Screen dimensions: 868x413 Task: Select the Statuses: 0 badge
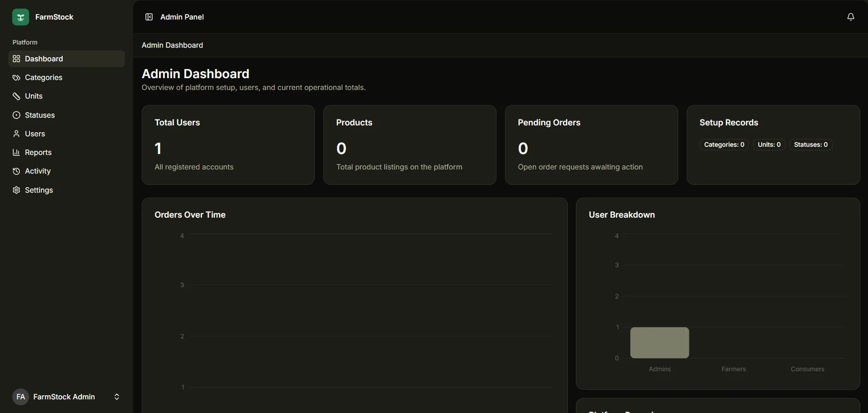[x=811, y=144]
